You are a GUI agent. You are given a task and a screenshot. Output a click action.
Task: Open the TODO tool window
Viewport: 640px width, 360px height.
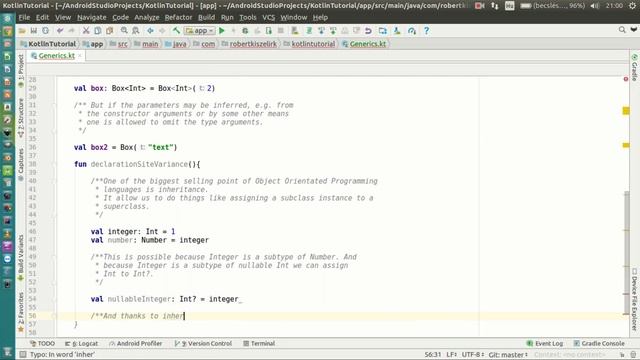[42, 344]
